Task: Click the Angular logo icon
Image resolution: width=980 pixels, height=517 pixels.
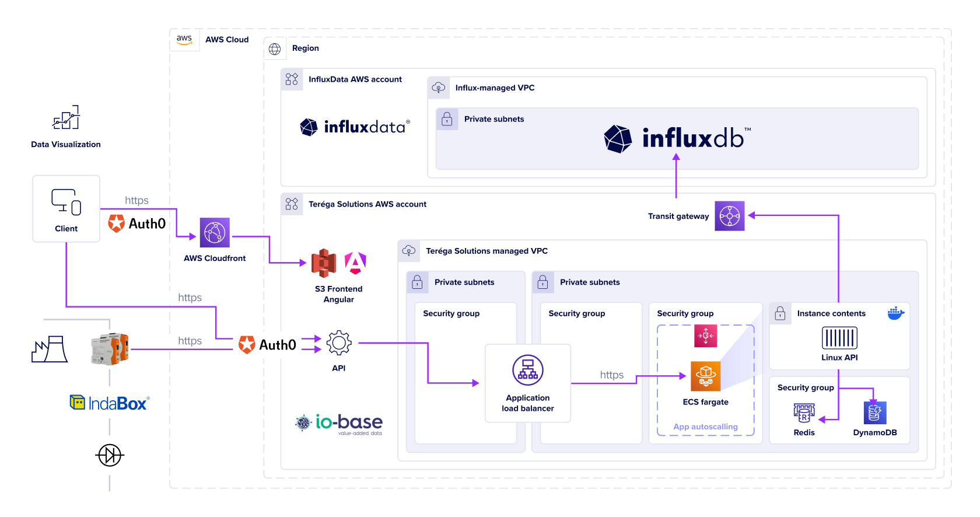Action: [x=355, y=263]
